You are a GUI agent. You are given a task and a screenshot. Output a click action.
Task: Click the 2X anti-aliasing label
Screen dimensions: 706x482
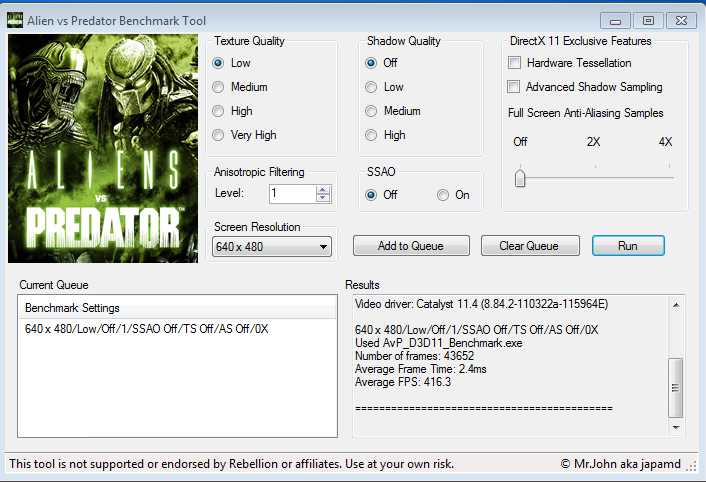[593, 142]
